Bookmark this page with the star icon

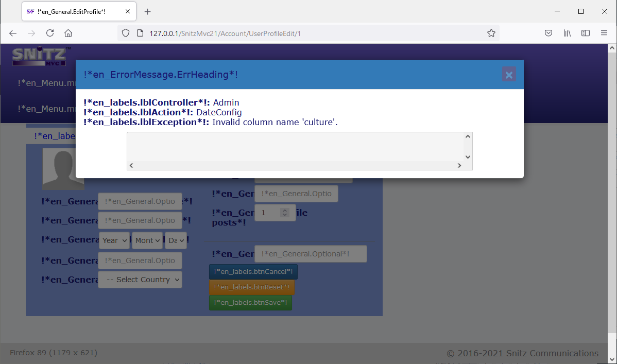tap(491, 33)
